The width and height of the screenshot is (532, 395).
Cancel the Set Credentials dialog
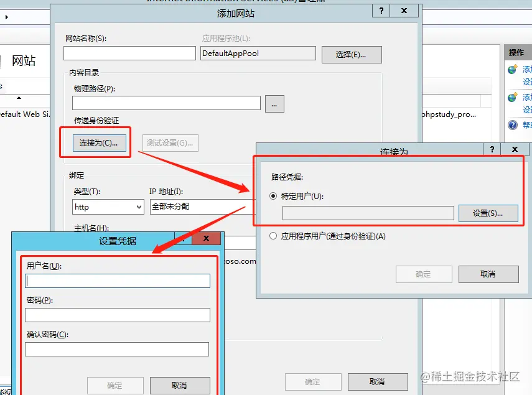pos(180,386)
